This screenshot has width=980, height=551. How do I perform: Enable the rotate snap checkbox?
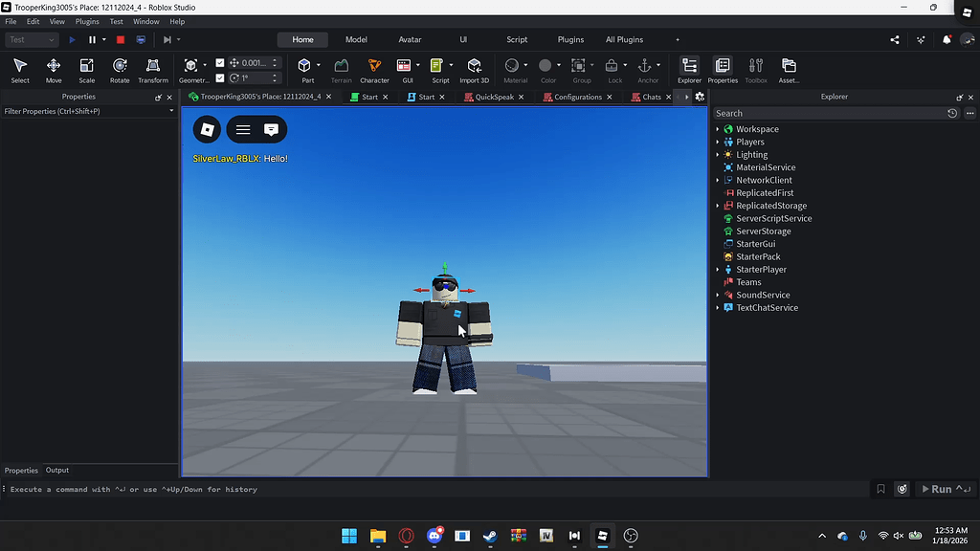click(x=222, y=77)
